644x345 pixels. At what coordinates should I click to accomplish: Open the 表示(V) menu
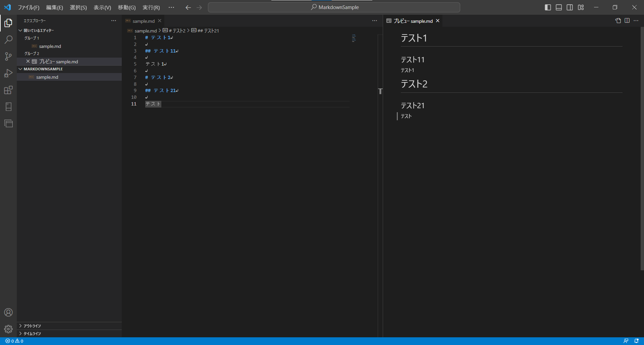[x=102, y=7]
